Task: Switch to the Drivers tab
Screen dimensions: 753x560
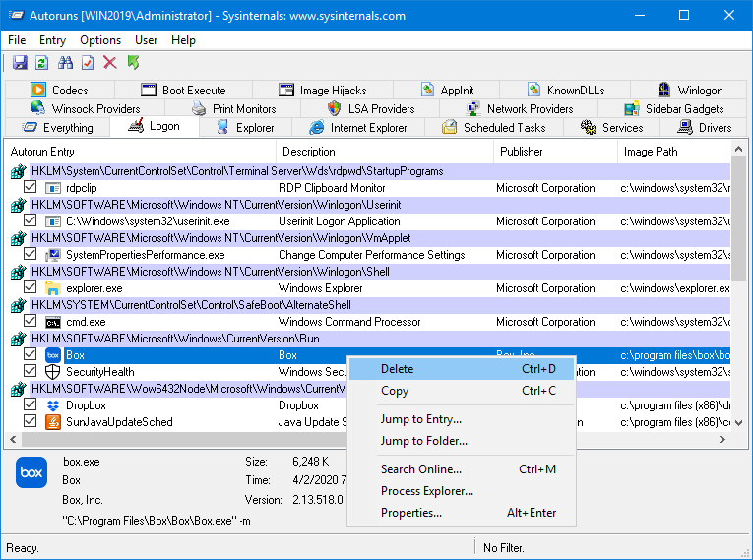Action: pyautogui.click(x=705, y=128)
